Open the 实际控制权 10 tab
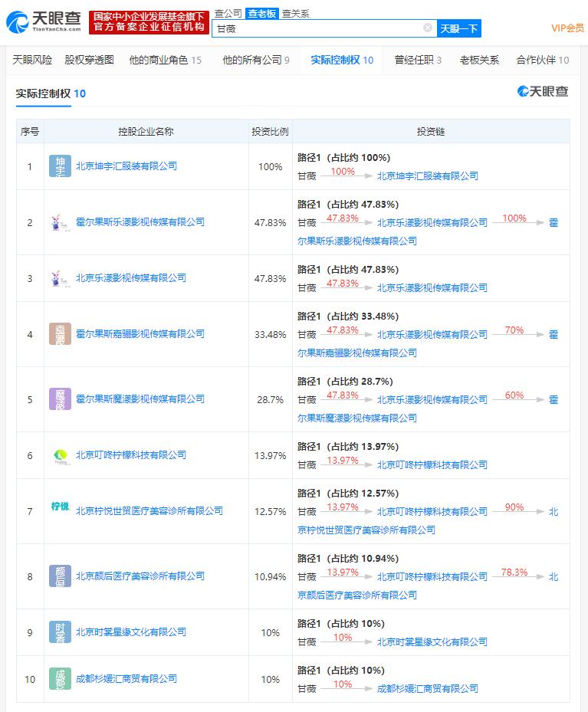The image size is (588, 712). 342,60
